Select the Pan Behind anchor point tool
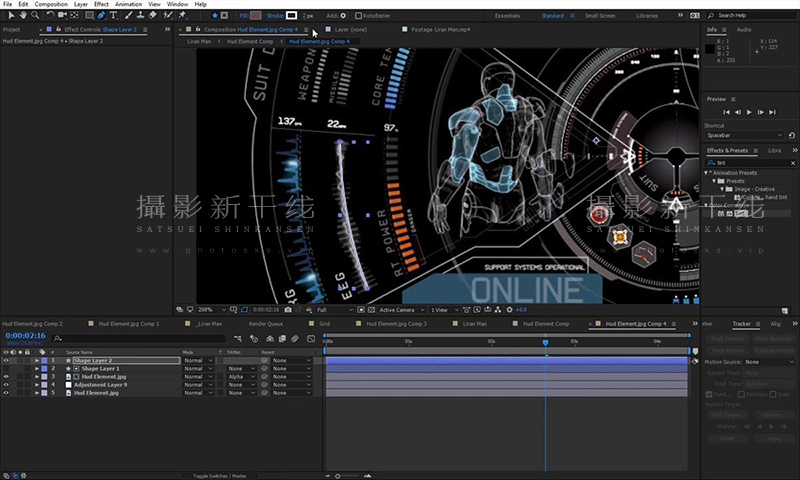 point(74,15)
